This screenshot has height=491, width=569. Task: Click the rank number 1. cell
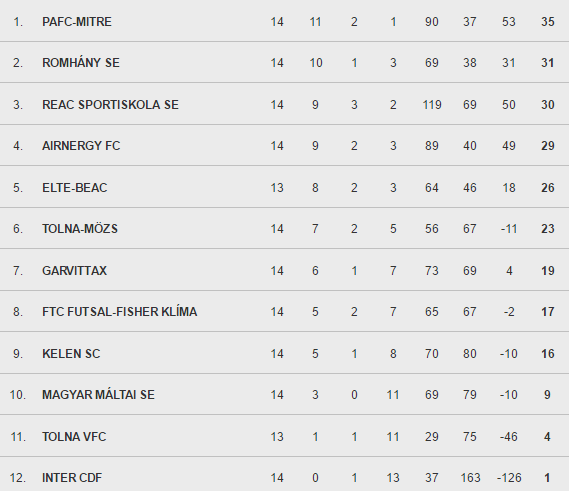[18, 22]
